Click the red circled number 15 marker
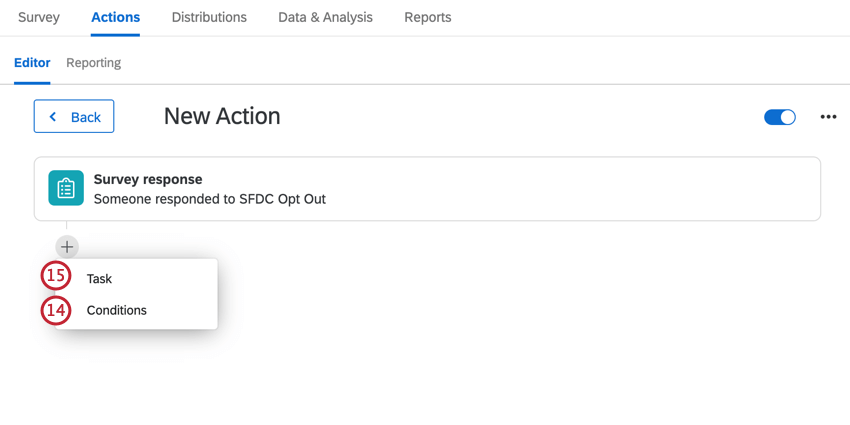Image resolution: width=850 pixels, height=425 pixels. tap(56, 276)
